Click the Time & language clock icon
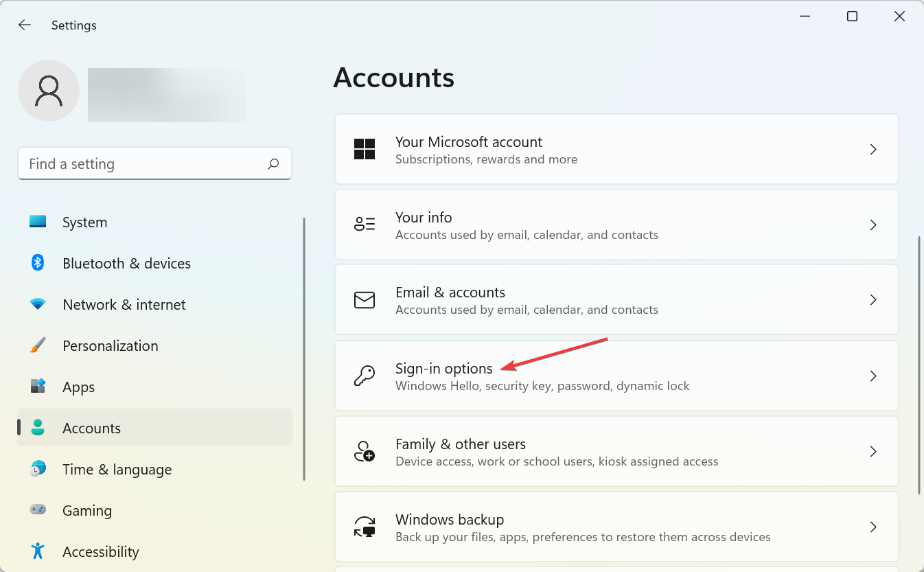The width and height of the screenshot is (924, 572). (x=36, y=469)
